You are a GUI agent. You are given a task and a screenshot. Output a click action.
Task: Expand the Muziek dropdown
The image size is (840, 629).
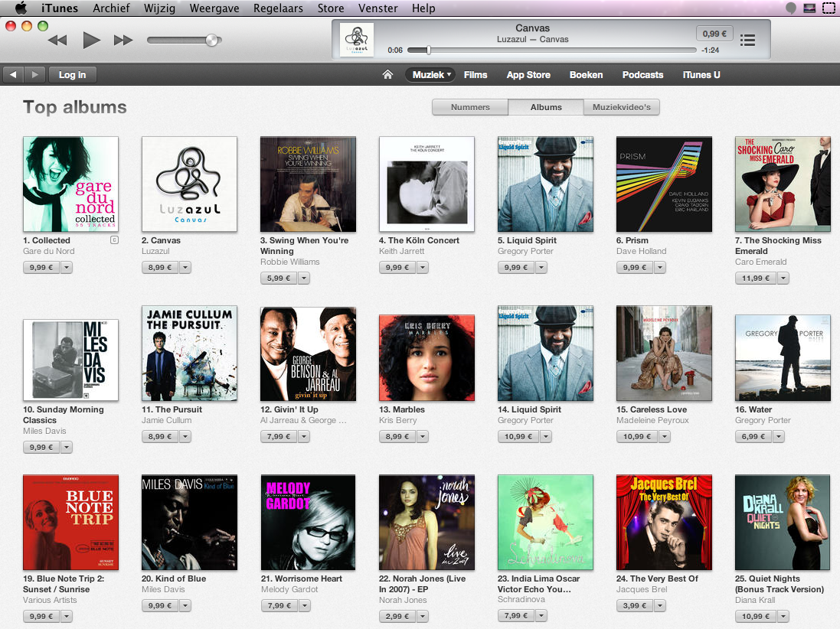pyautogui.click(x=433, y=75)
